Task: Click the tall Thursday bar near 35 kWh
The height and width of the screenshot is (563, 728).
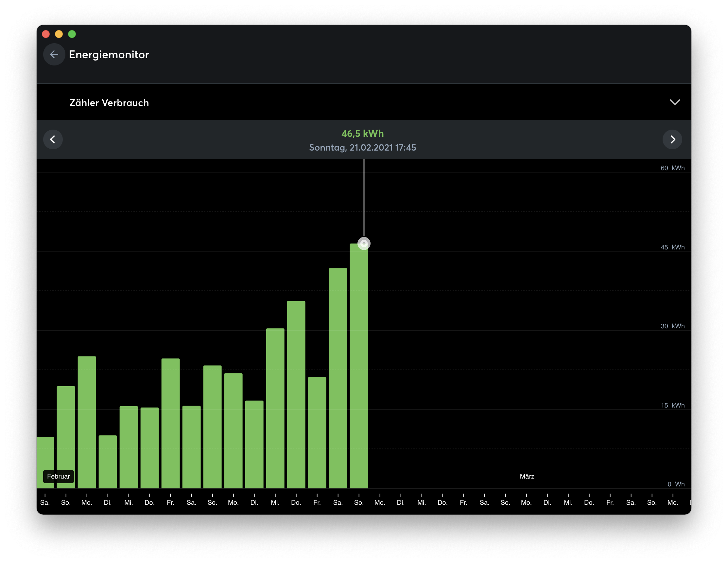Action: click(x=296, y=393)
